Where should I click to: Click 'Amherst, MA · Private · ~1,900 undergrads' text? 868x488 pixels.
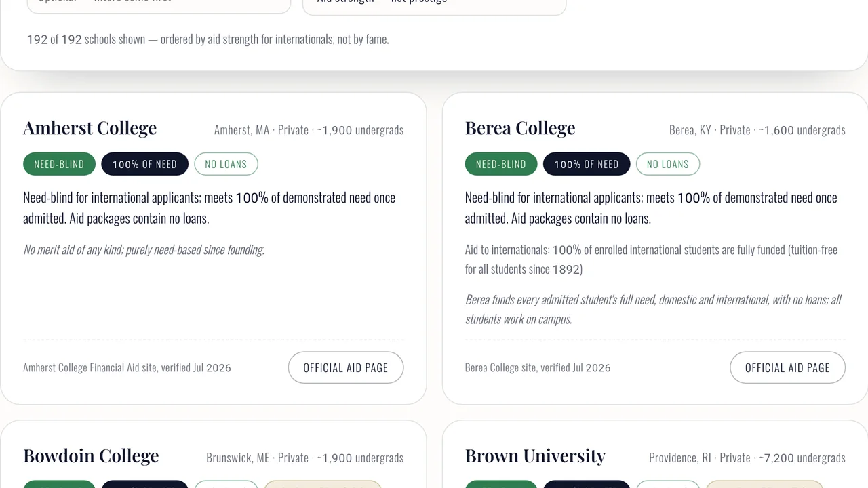(309, 129)
